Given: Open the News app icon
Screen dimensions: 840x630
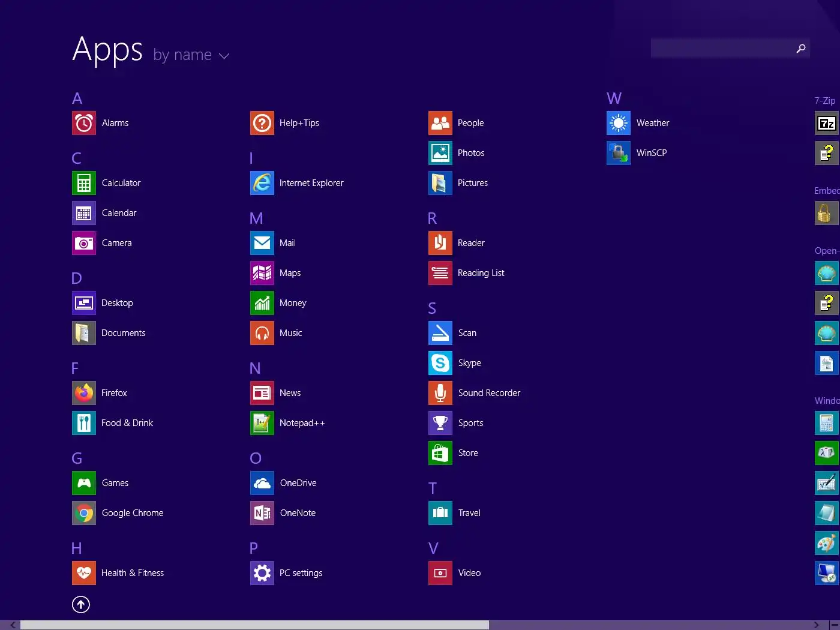Looking at the screenshot, I should pos(262,393).
